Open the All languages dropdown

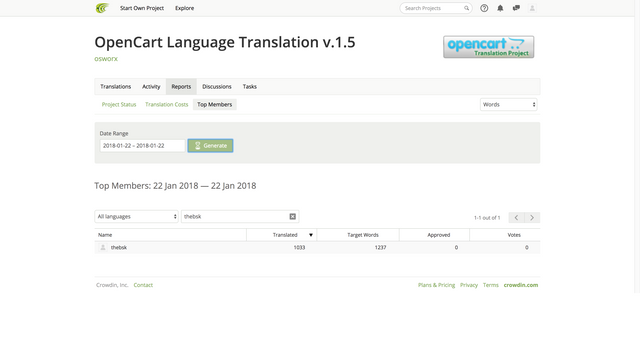click(136, 216)
